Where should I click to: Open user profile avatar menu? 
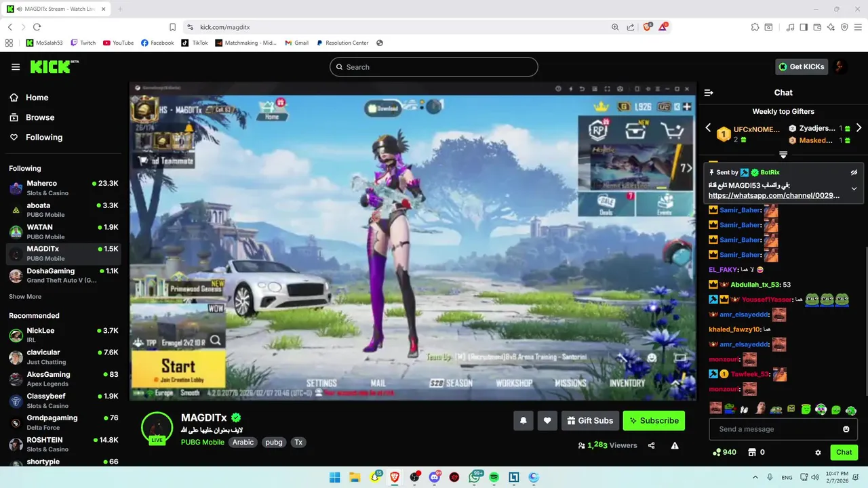[x=840, y=66]
